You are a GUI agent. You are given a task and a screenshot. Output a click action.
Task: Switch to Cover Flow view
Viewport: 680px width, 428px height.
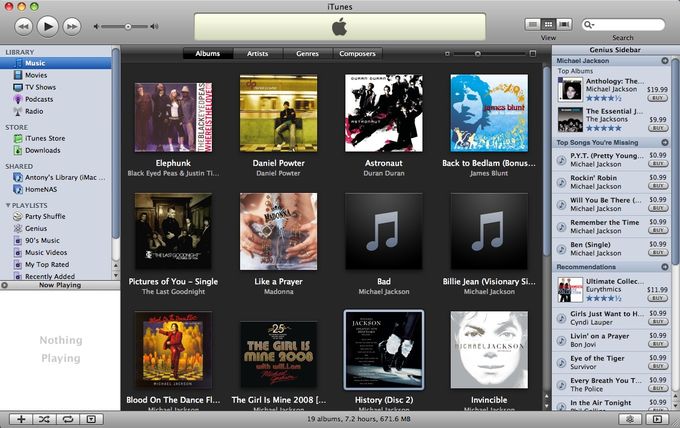point(564,24)
